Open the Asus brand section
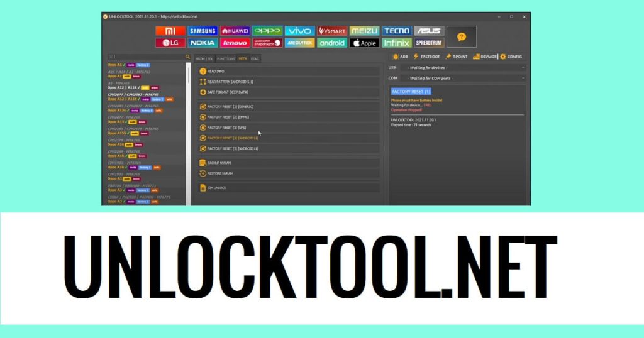The width and height of the screenshot is (644, 338). coord(429,31)
